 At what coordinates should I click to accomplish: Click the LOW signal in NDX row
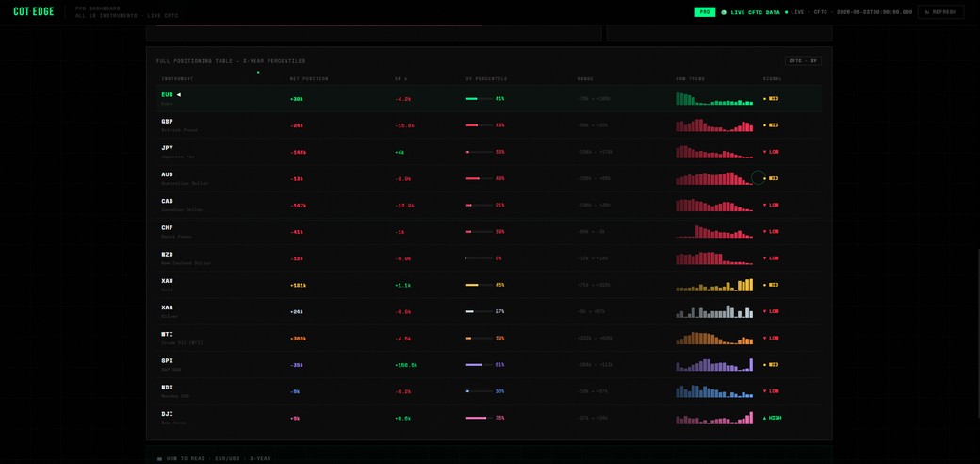(x=771, y=390)
